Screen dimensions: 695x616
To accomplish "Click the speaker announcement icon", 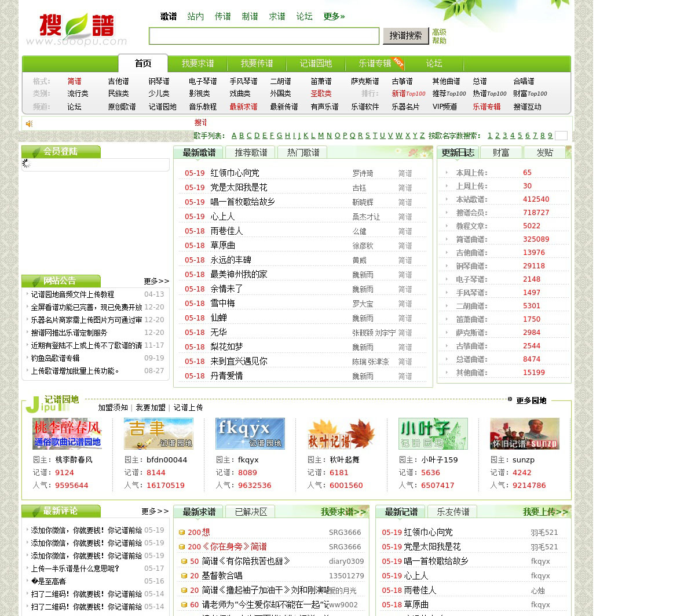I will click(x=30, y=123).
